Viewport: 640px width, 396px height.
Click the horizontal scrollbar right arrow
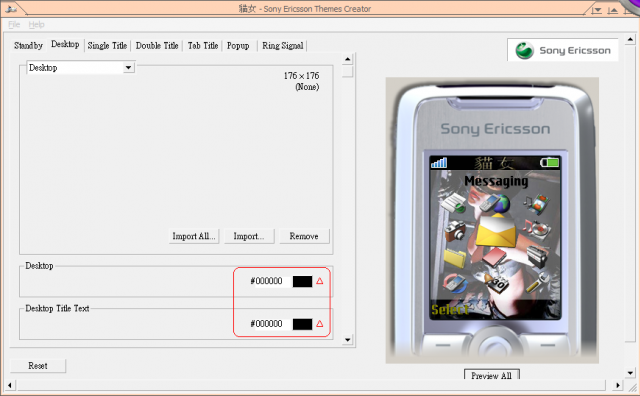pos(618,385)
